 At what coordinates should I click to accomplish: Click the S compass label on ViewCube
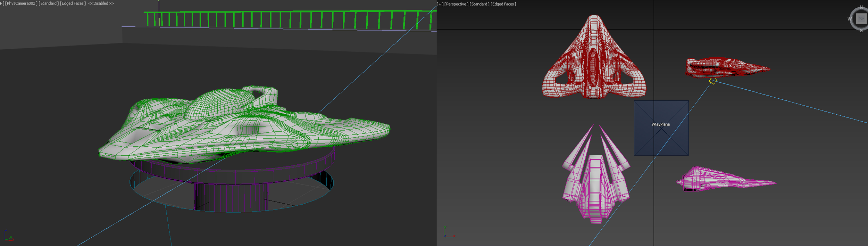pyautogui.click(x=861, y=31)
